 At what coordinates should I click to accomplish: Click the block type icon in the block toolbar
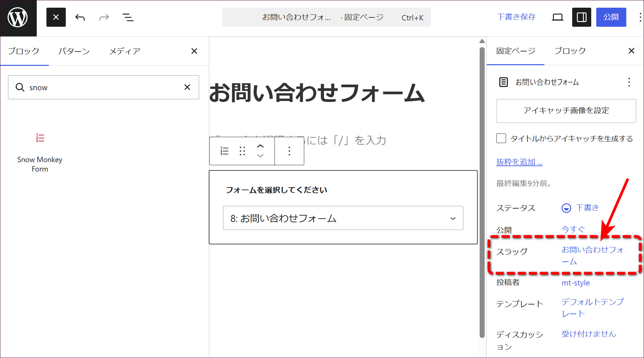pos(224,151)
